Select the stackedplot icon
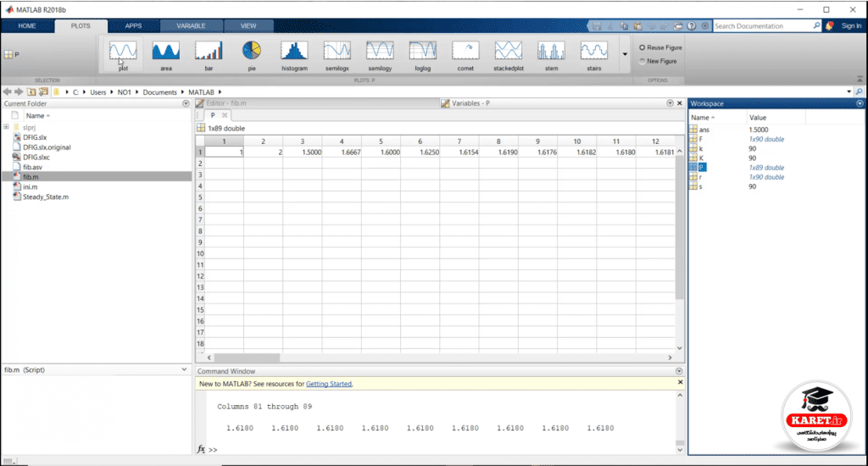Viewport: 868px width, 466px height. tap(509, 55)
